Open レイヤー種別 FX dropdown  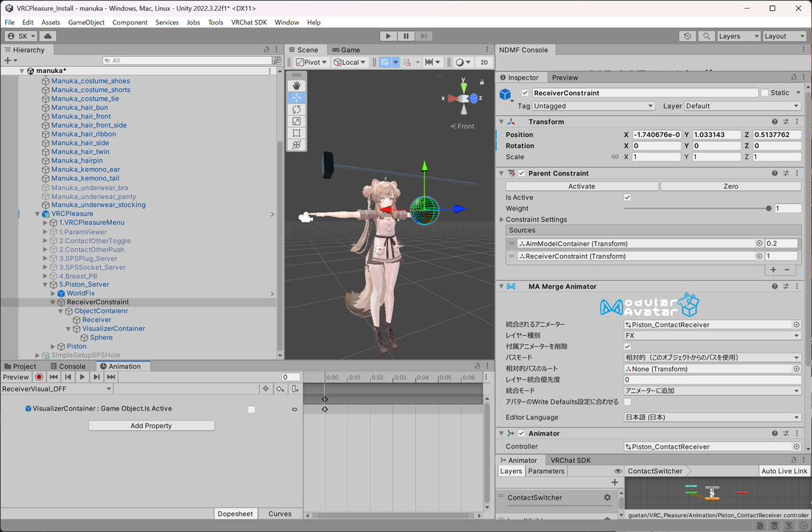point(712,335)
